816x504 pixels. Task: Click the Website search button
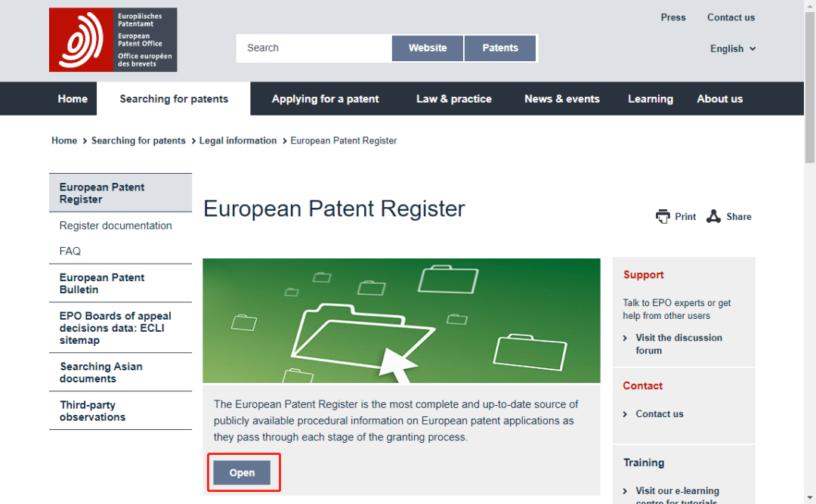click(x=428, y=48)
